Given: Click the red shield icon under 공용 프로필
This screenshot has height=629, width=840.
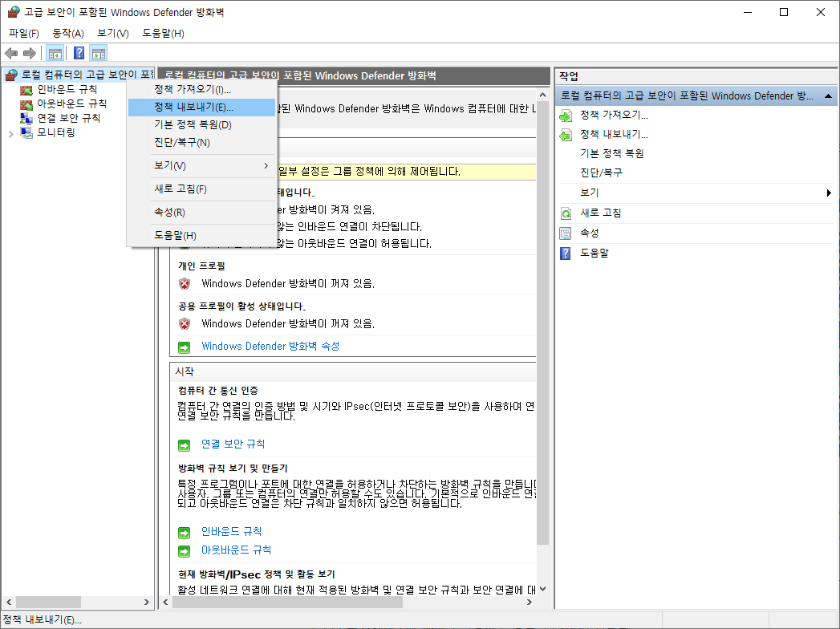Looking at the screenshot, I should click(x=185, y=324).
